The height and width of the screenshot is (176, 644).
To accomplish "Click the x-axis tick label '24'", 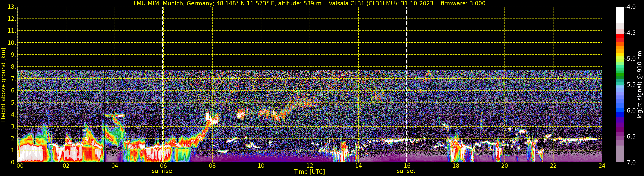I will 602,166.
